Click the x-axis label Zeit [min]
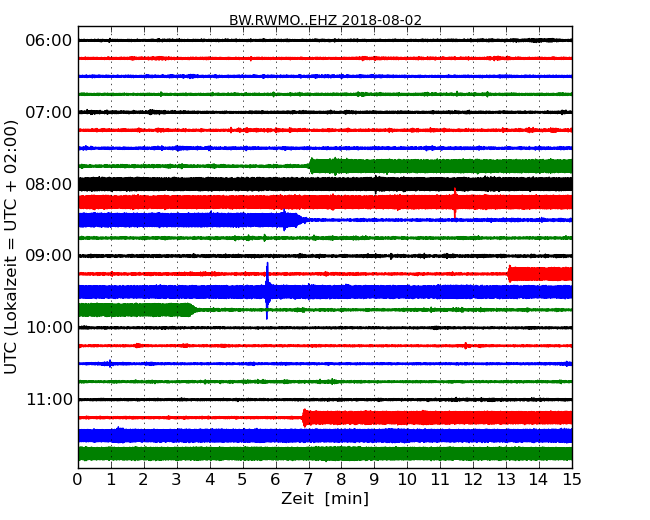The height and width of the screenshot is (520, 650). [x=325, y=498]
